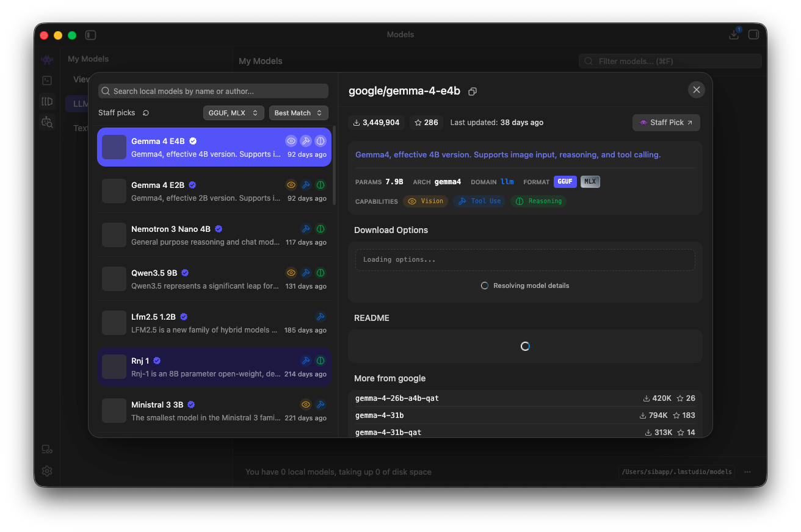This screenshot has width=801, height=532.
Task: Open the Best Match sort dropdown
Action: coord(299,113)
